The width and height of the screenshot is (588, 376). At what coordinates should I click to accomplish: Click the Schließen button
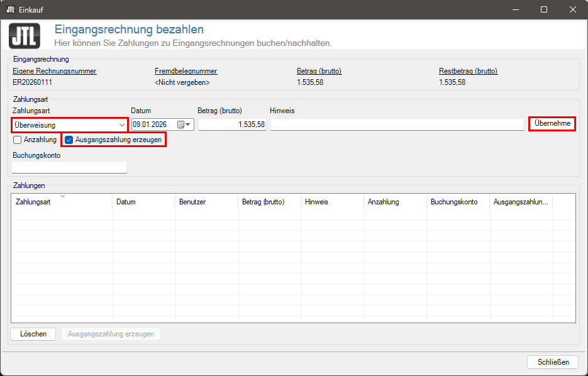[x=553, y=362]
